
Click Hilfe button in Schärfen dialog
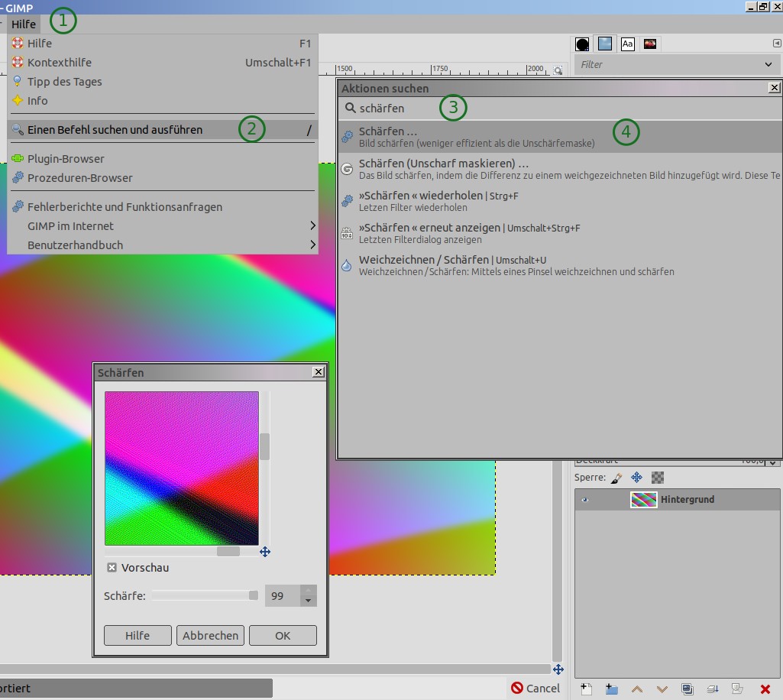click(x=138, y=635)
